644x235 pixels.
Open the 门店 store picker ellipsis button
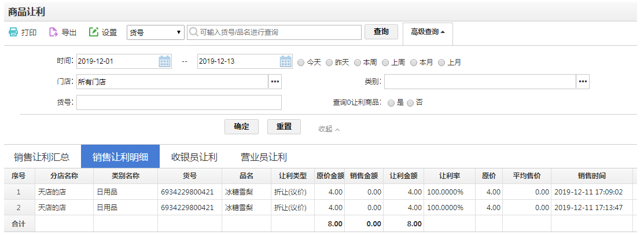click(x=275, y=82)
